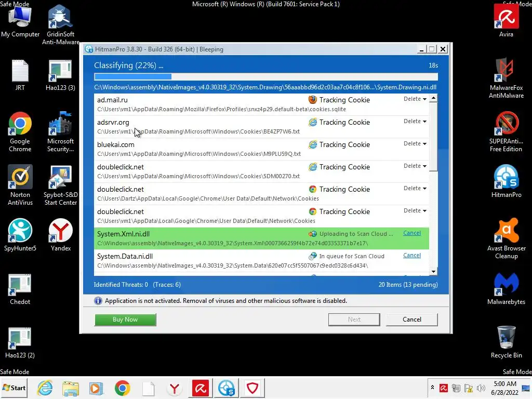Click the Avira system tray icon
This screenshot has width=532, height=399.
pos(443,388)
